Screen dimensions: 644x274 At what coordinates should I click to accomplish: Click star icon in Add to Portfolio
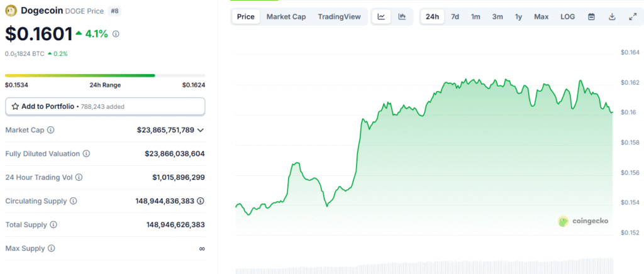(15, 106)
